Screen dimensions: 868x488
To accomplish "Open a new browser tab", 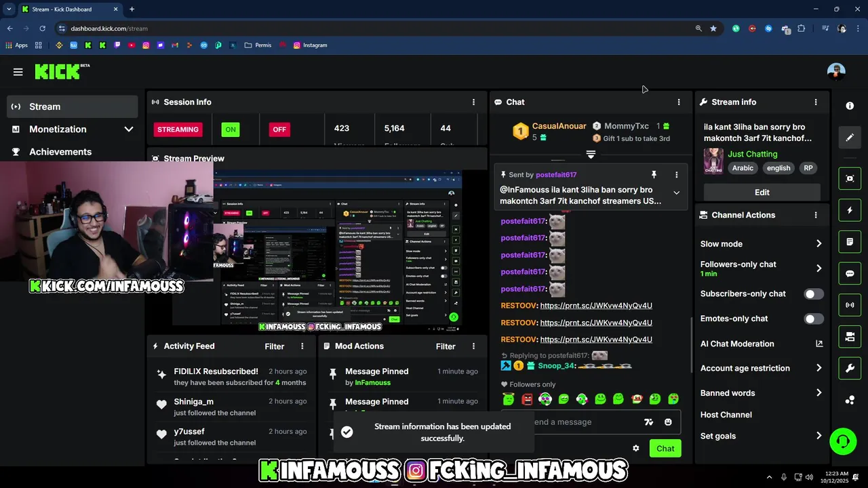I will pyautogui.click(x=132, y=9).
